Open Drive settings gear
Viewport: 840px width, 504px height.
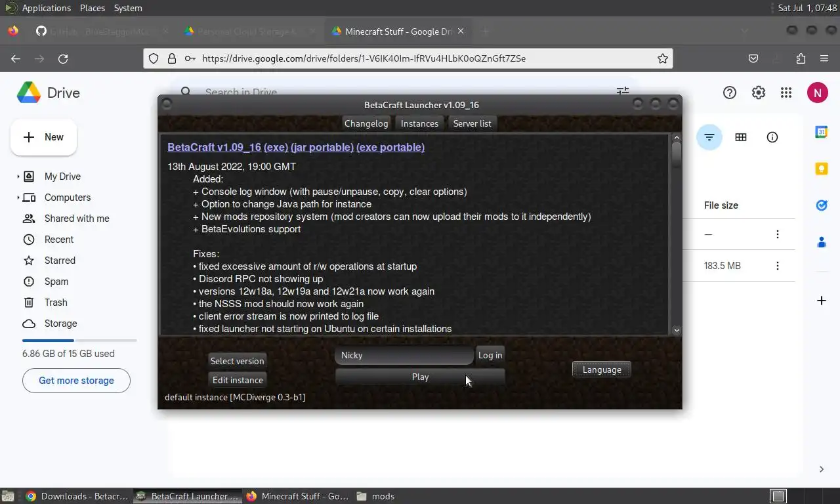tap(759, 93)
